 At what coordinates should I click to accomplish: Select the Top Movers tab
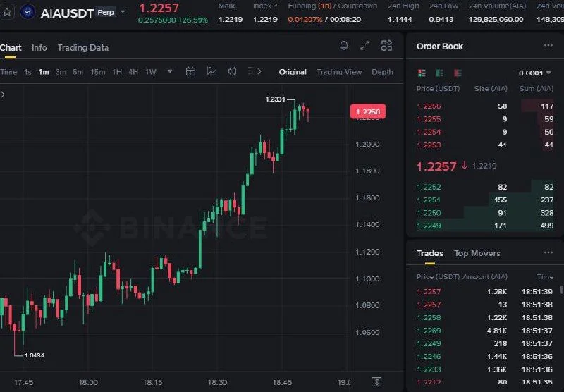pyautogui.click(x=477, y=253)
